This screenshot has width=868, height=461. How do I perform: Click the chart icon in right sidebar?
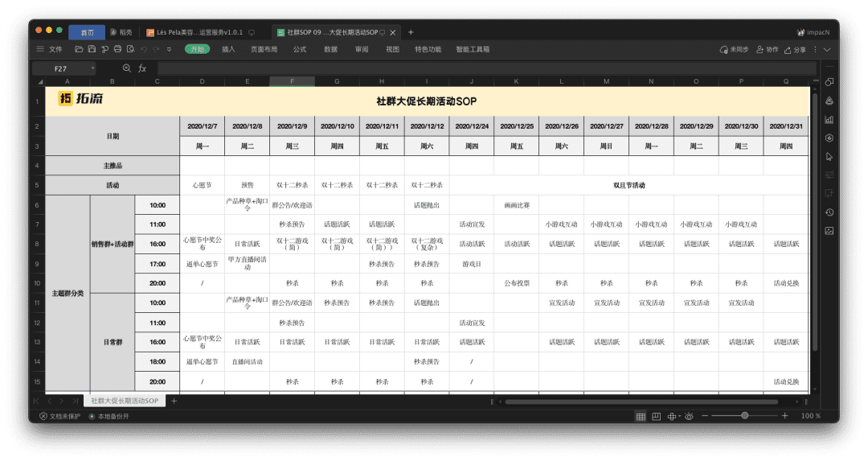coord(829,120)
